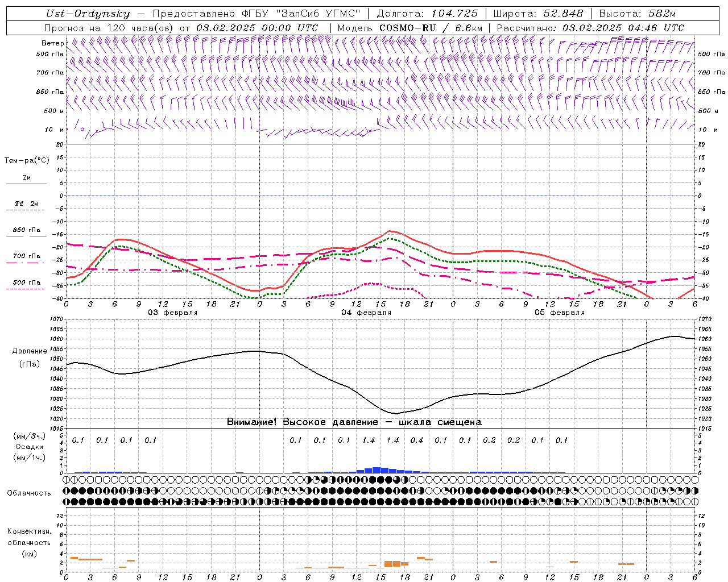Viewport: 728px width, 582px height.
Task: Click the Рассчитано calculation timestamp
Action: pos(590,28)
